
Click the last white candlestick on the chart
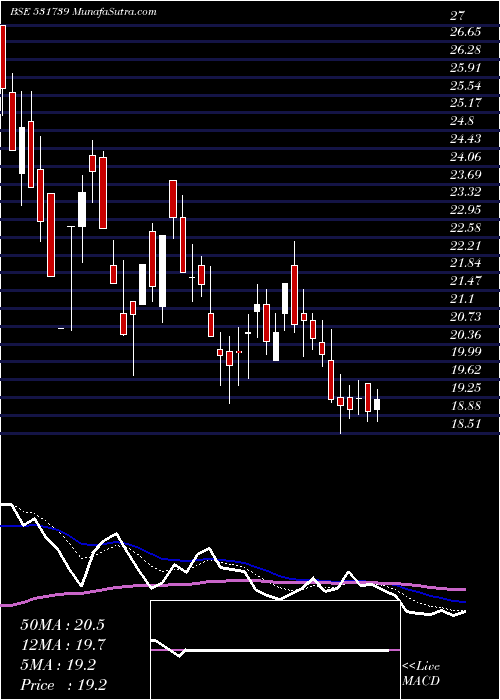pyautogui.click(x=377, y=404)
